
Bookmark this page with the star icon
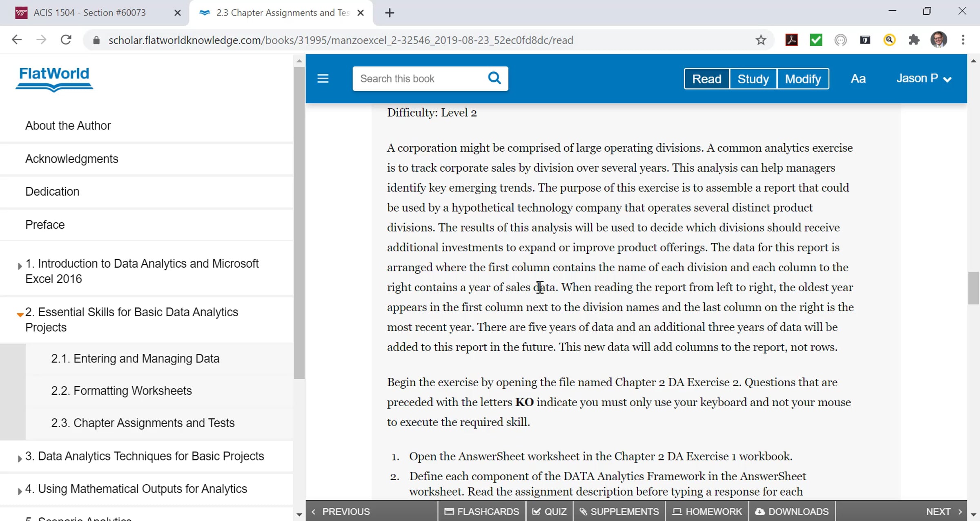coord(760,40)
